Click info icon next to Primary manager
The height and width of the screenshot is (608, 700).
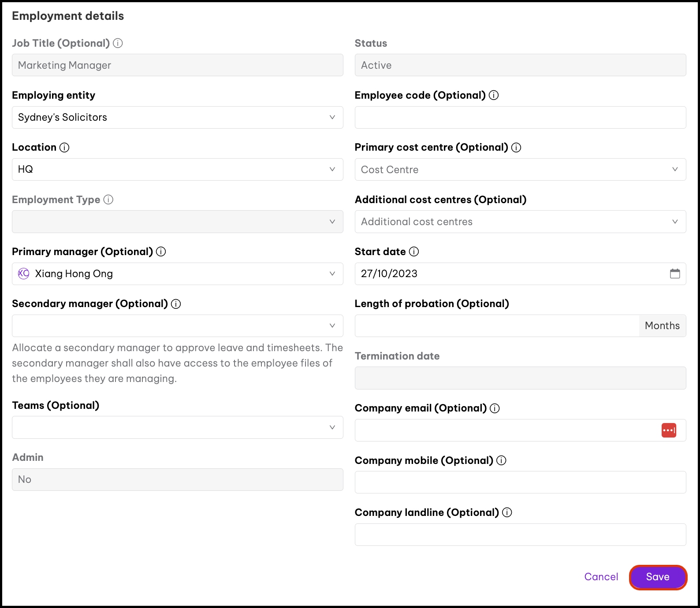tap(161, 252)
